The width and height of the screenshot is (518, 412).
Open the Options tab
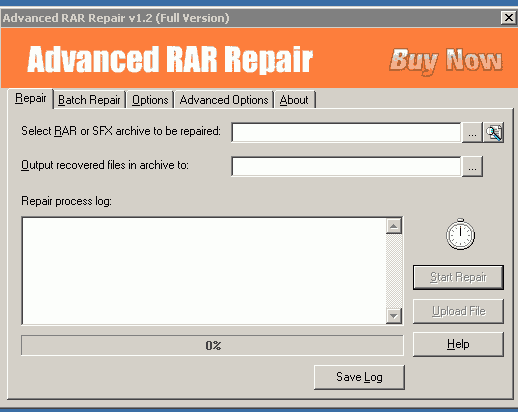150,100
